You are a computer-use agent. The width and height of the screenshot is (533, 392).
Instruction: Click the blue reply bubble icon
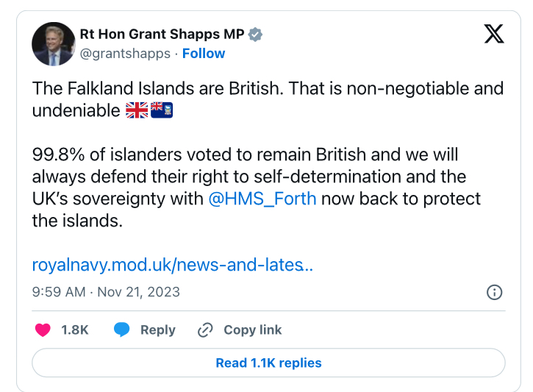coord(122,329)
